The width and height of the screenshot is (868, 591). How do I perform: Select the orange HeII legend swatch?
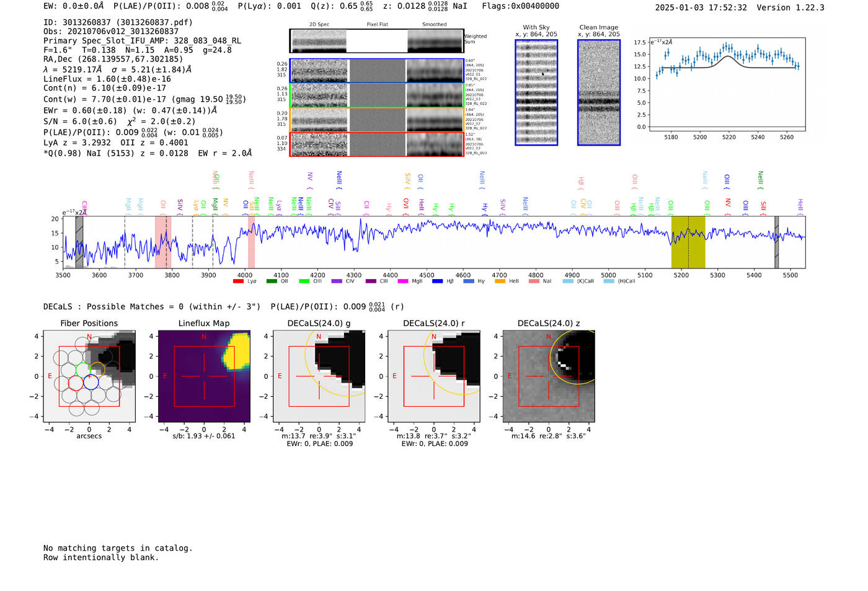pos(500,282)
